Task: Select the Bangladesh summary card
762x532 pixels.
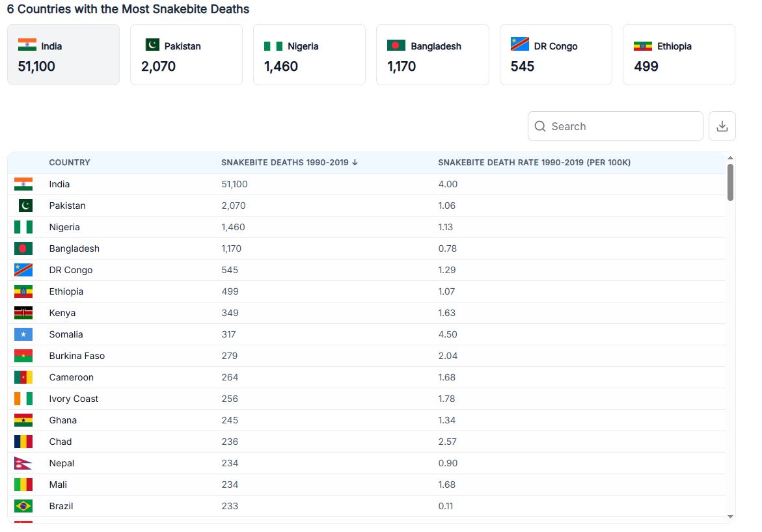Action: 433,55
